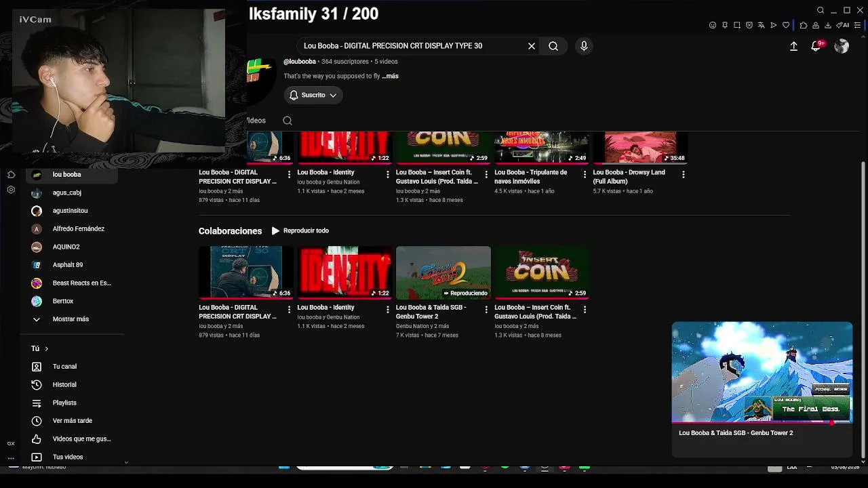Expand channel description with ...más
Image resolution: width=868 pixels, height=488 pixels.
pyautogui.click(x=390, y=77)
